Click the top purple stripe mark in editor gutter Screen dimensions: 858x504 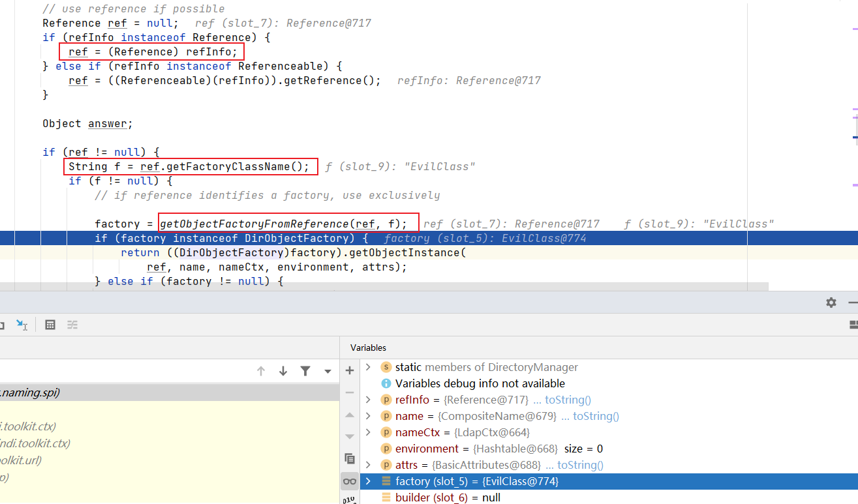point(855,29)
